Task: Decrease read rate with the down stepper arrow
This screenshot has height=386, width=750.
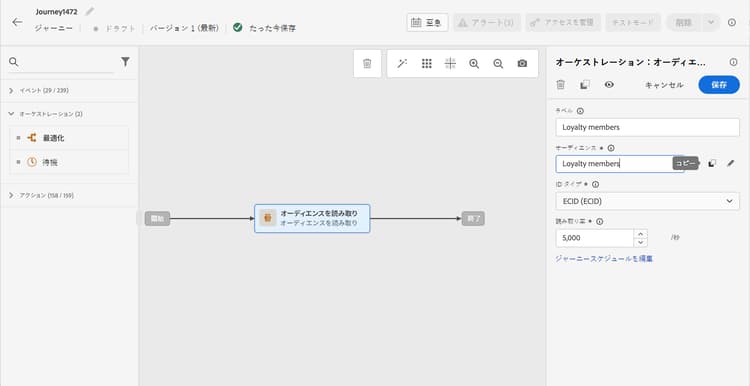Action: (641, 243)
